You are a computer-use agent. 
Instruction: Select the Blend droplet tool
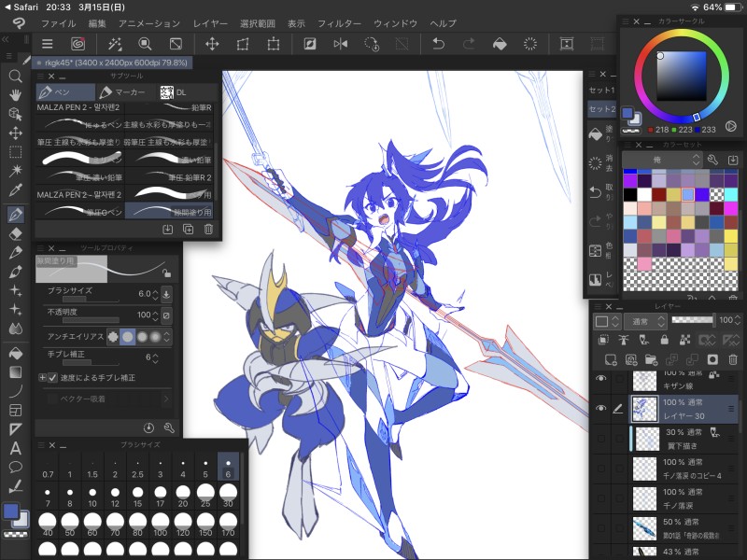[x=15, y=329]
